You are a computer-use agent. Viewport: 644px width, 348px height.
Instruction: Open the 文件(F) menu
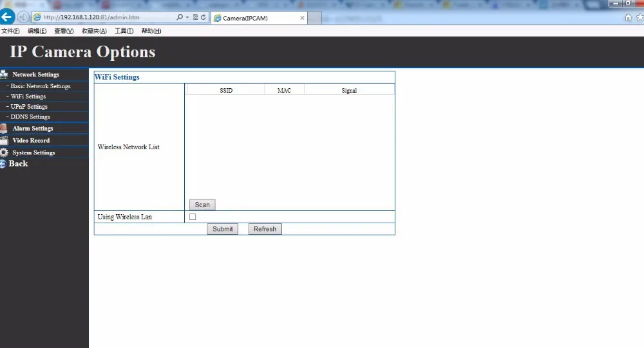[x=10, y=31]
